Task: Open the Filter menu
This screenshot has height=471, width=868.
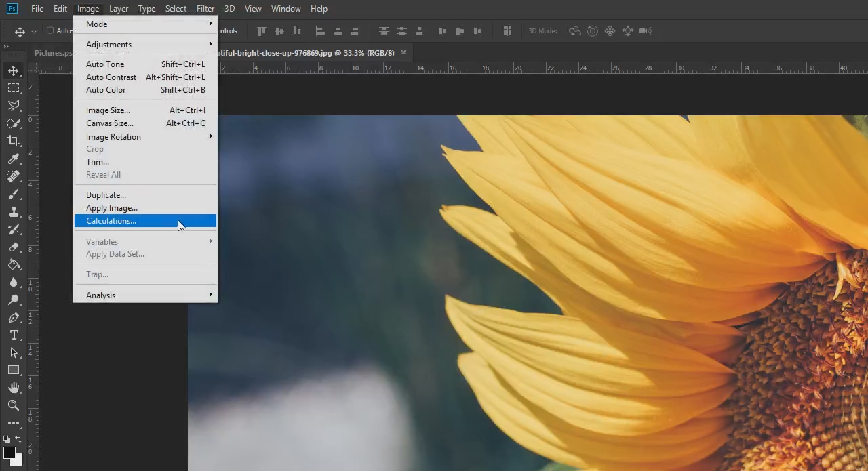Action: (x=205, y=9)
